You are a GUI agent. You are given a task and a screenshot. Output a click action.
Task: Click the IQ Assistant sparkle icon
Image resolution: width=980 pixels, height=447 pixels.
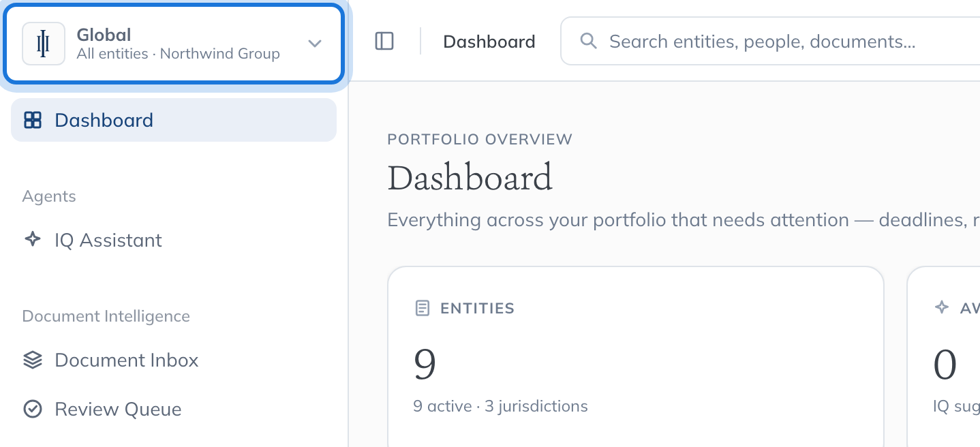click(x=33, y=239)
